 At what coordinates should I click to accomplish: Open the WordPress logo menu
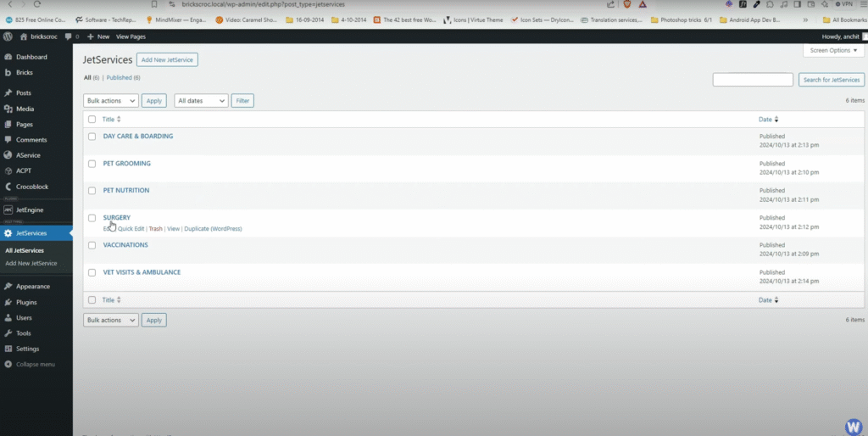tap(8, 36)
